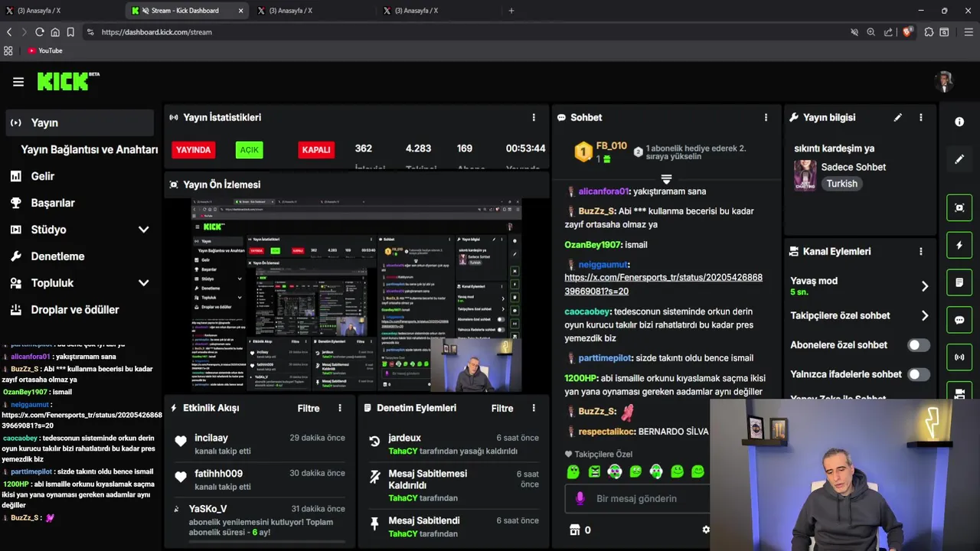Collapse the chat leaderboard handle
The image size is (980, 551).
(666, 179)
